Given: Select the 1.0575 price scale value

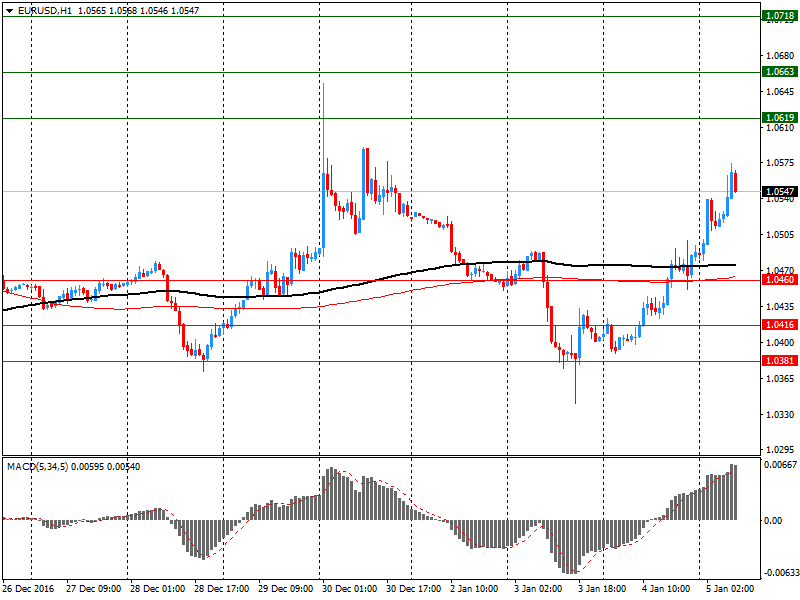Looking at the screenshot, I should [781, 163].
